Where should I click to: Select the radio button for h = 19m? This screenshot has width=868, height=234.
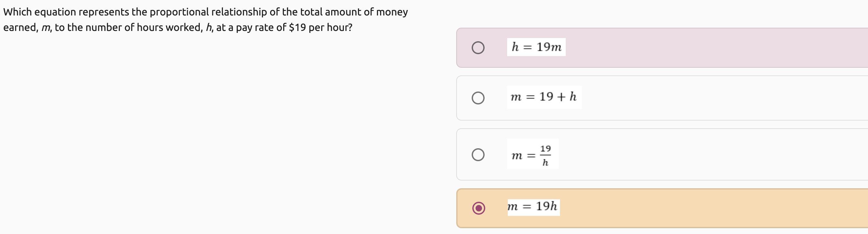tap(478, 48)
